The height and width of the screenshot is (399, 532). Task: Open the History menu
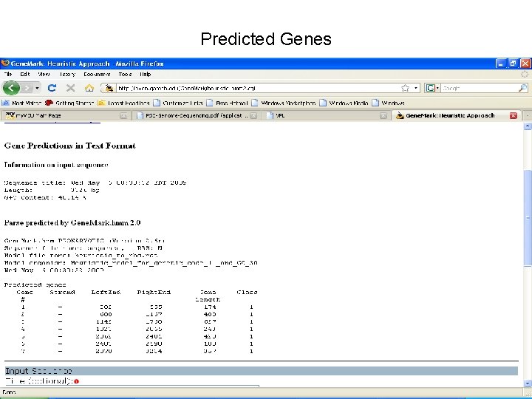(x=67, y=75)
